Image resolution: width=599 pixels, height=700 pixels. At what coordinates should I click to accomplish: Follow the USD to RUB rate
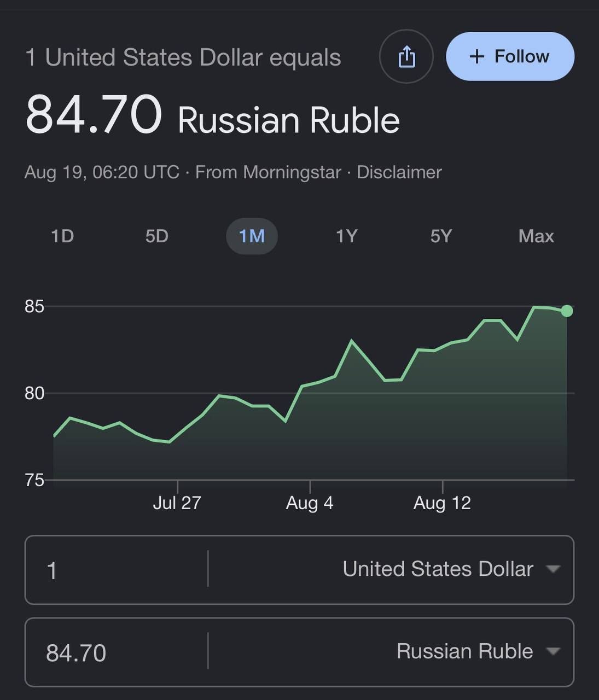click(x=510, y=56)
